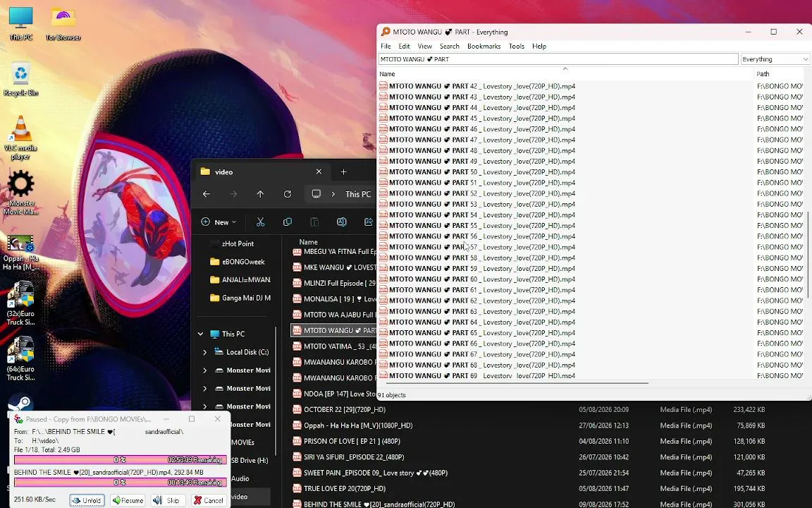
Task: Open View menu in Everything
Action: click(424, 46)
